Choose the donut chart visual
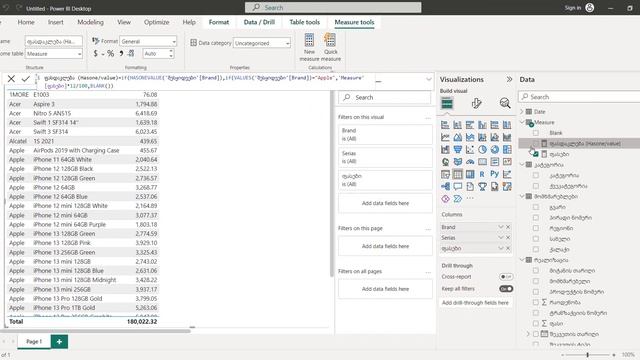The width and height of the screenshot is (640, 360). click(x=494, y=150)
